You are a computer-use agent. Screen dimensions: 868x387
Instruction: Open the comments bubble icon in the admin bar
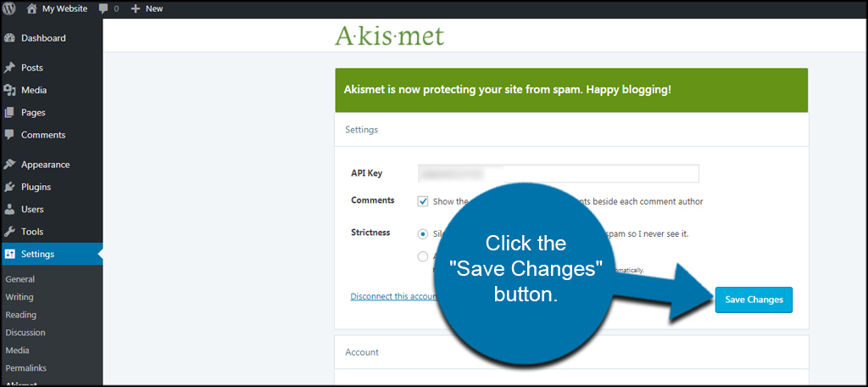click(103, 8)
